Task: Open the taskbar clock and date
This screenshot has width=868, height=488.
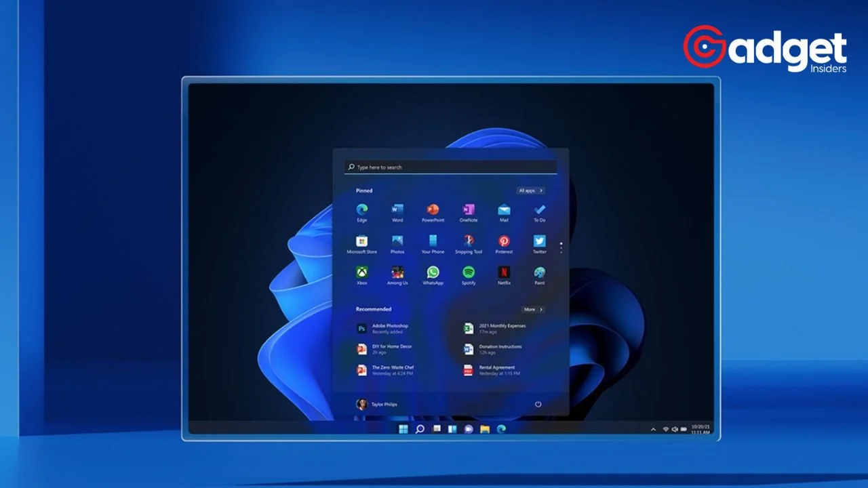Action: [x=701, y=430]
